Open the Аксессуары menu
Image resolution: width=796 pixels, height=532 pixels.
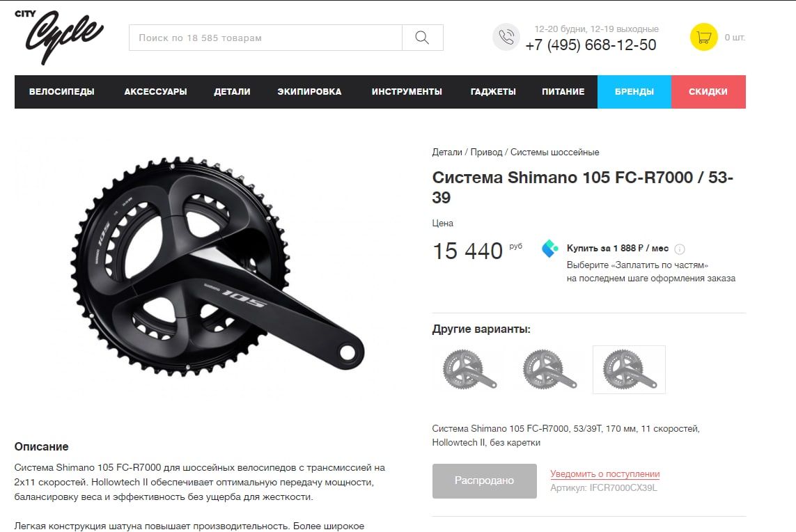pos(155,92)
